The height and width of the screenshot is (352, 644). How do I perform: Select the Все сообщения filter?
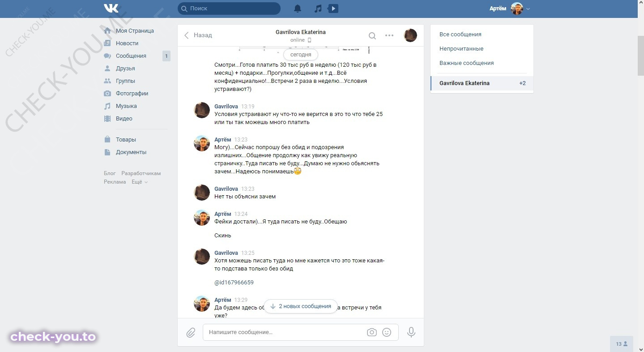pos(461,34)
